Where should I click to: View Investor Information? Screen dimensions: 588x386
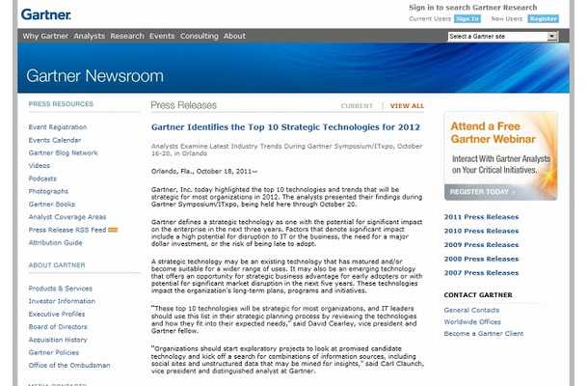[x=62, y=301]
